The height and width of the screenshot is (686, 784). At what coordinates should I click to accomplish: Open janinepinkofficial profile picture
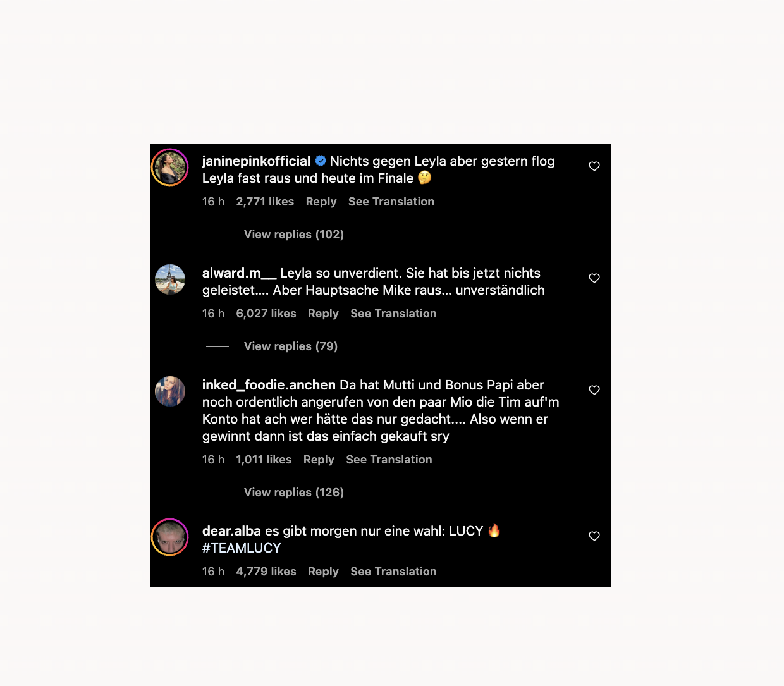[x=170, y=168]
